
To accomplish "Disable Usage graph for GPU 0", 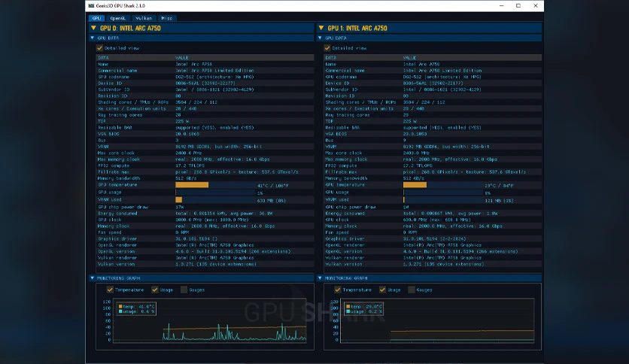I will [155, 290].
